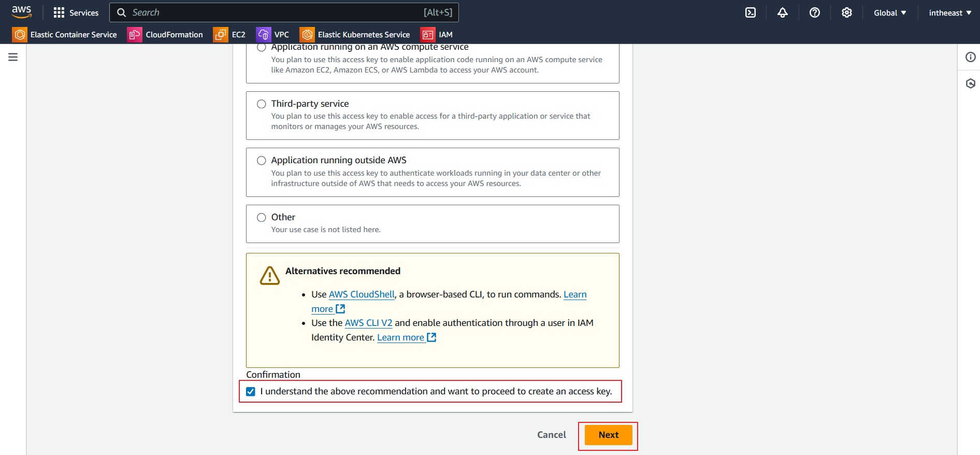Open Elastic Kubernetes Service shortcut
The image size is (980, 455).
(355, 34)
